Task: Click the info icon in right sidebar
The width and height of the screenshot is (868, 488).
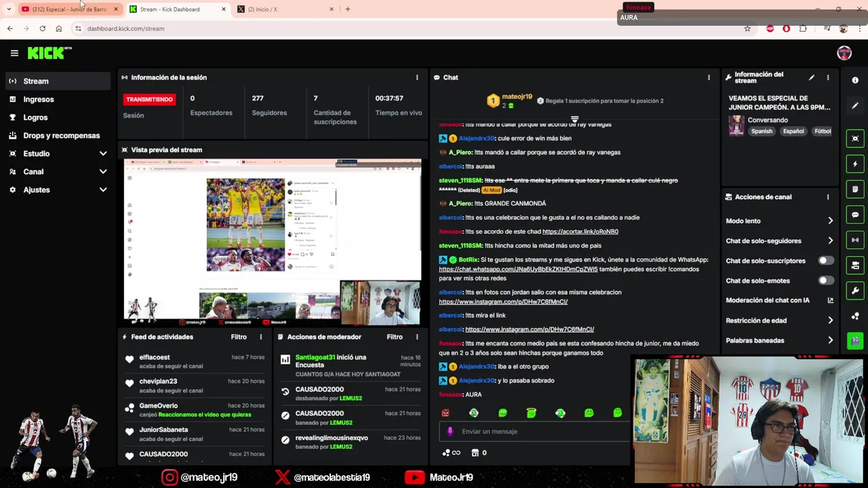Action: [x=855, y=80]
